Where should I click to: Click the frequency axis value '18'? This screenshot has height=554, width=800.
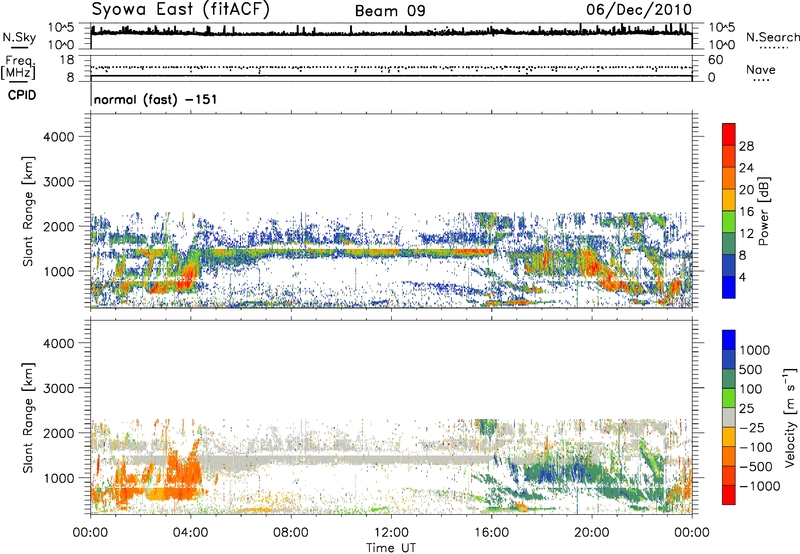coord(66,60)
